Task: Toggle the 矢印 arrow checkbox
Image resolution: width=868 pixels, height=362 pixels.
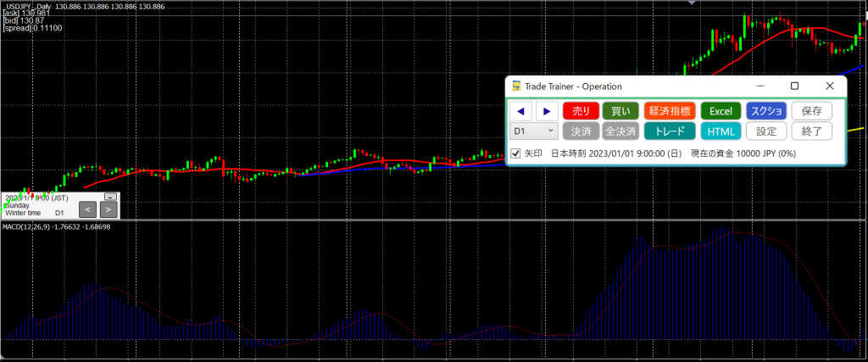Action: [x=515, y=153]
